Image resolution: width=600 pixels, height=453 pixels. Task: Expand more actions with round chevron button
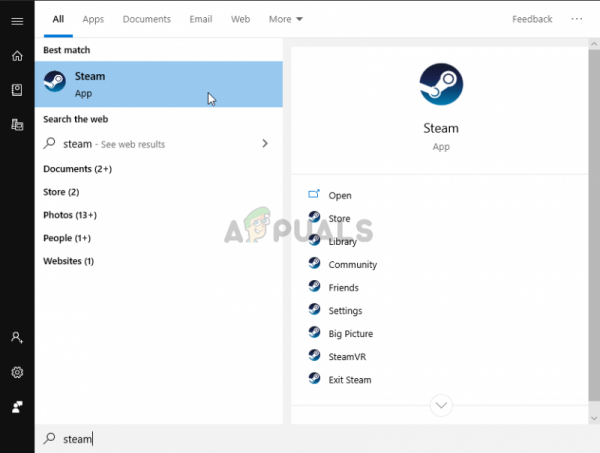coord(441,405)
